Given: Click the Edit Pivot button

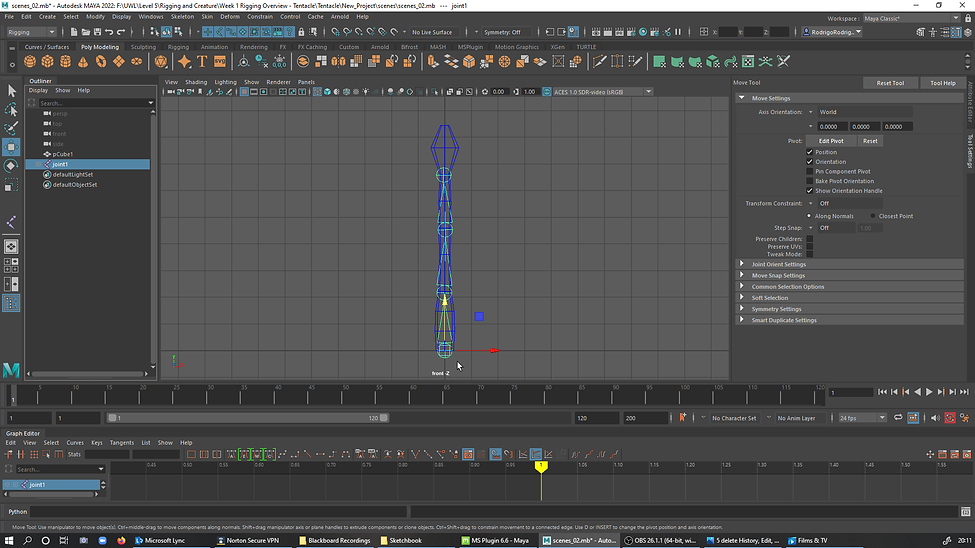Looking at the screenshot, I should (831, 141).
